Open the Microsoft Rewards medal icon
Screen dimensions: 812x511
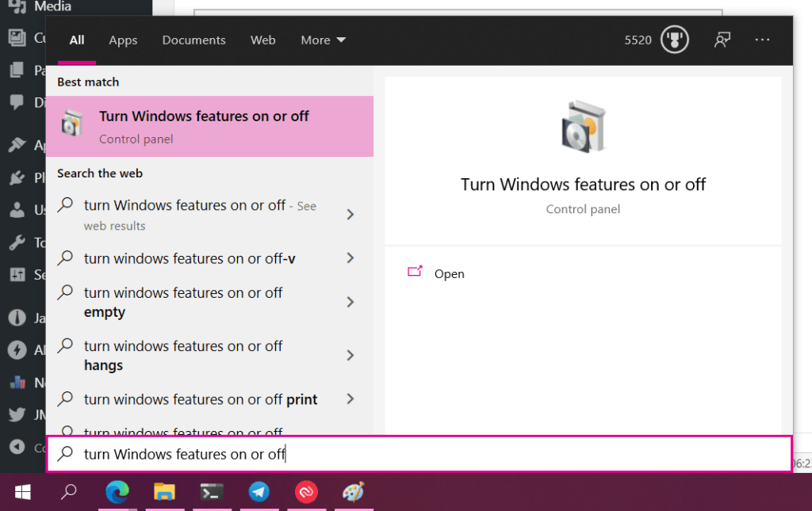click(674, 40)
